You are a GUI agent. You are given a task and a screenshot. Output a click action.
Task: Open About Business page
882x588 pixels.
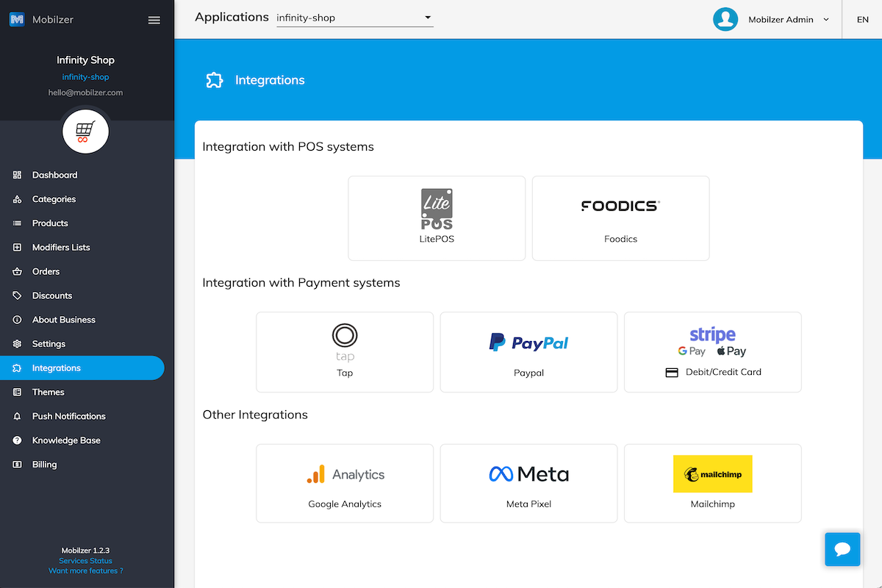coord(82,320)
